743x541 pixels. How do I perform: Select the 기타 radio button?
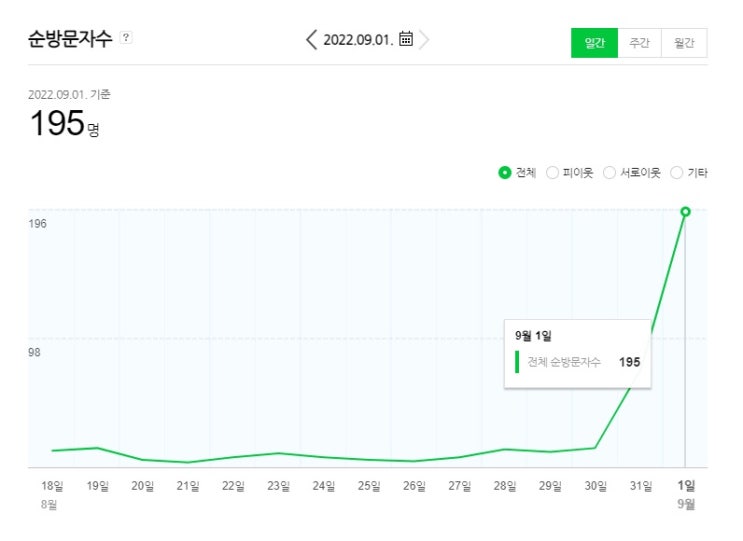pyautogui.click(x=677, y=173)
